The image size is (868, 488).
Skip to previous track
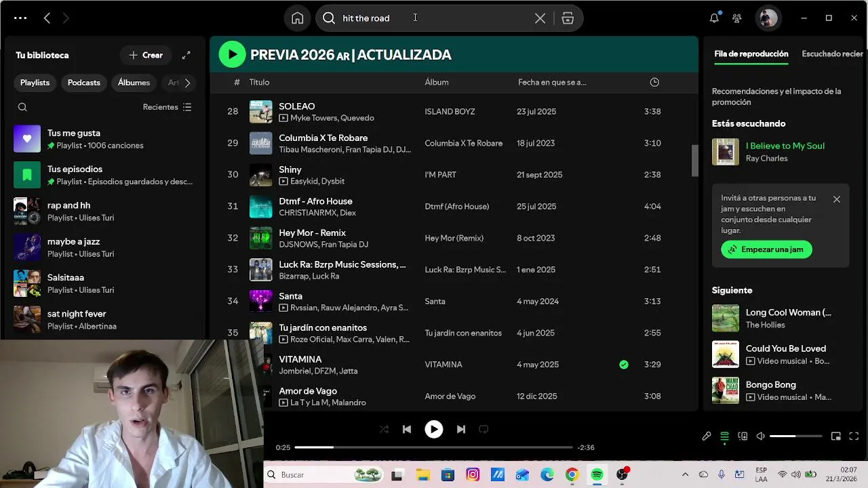pos(407,429)
